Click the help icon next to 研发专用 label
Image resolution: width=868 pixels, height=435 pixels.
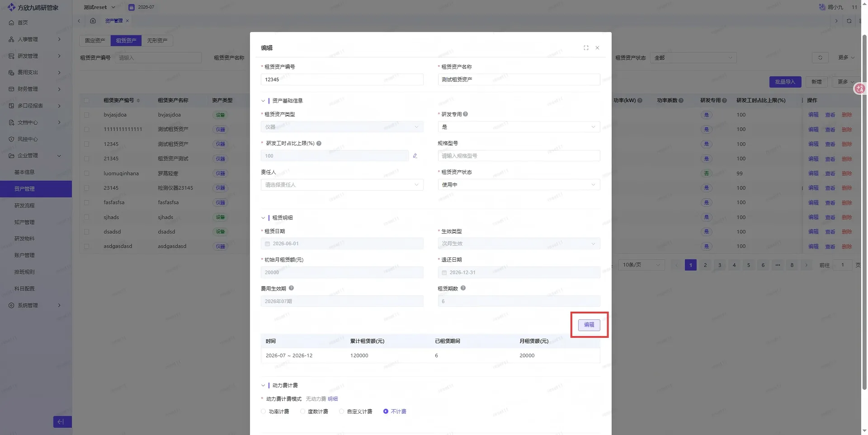466,114
